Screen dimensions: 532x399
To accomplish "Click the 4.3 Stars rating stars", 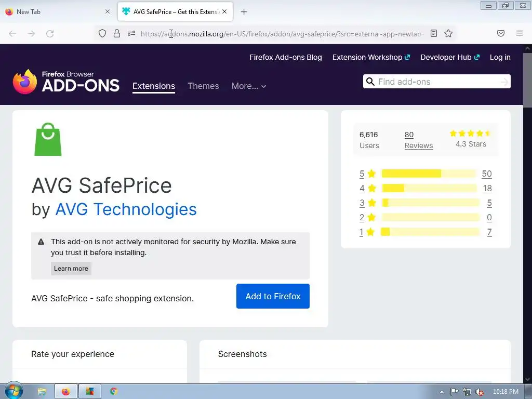I will [471, 134].
